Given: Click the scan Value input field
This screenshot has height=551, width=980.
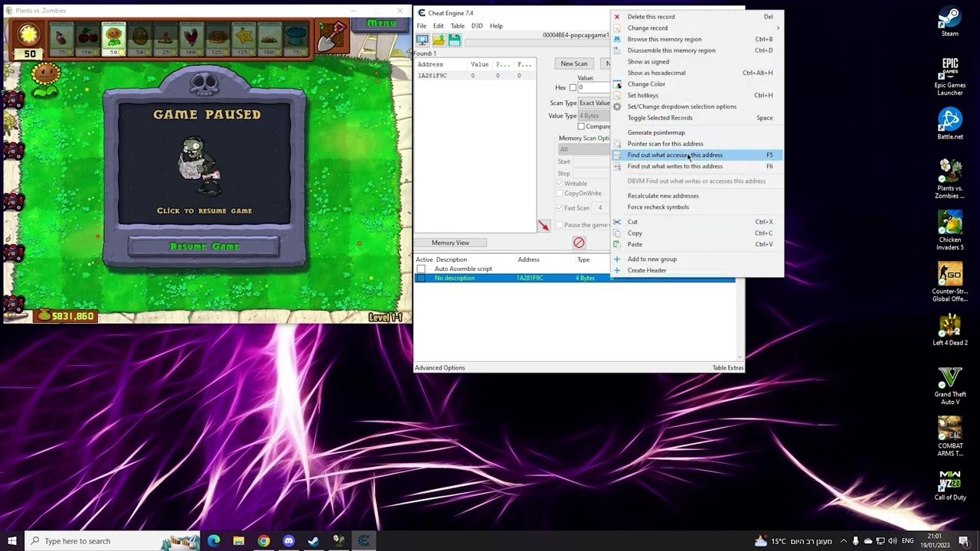Looking at the screenshot, I should click(594, 88).
